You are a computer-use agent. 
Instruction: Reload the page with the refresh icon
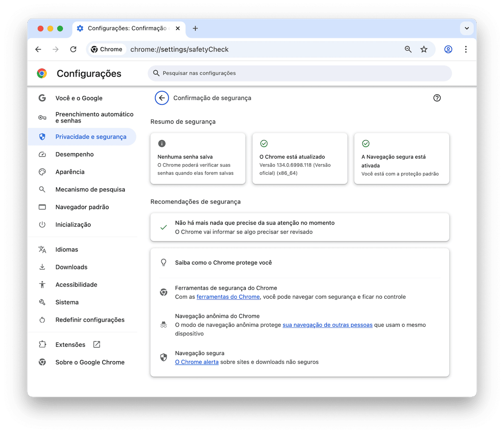click(x=73, y=49)
